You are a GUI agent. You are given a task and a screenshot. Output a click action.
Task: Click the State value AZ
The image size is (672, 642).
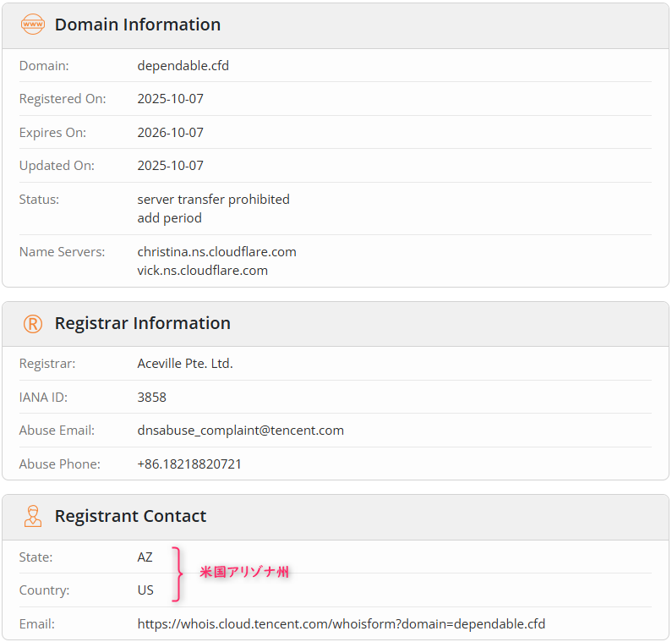145,557
